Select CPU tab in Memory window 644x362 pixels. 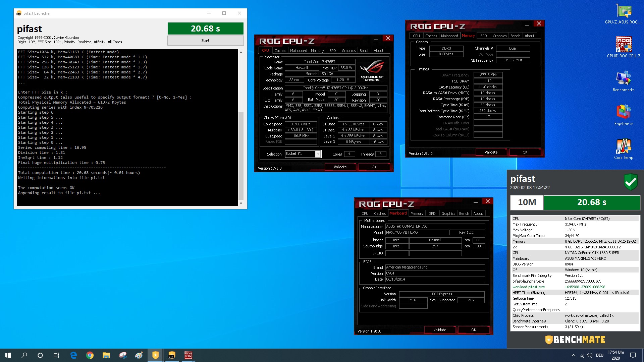416,36
